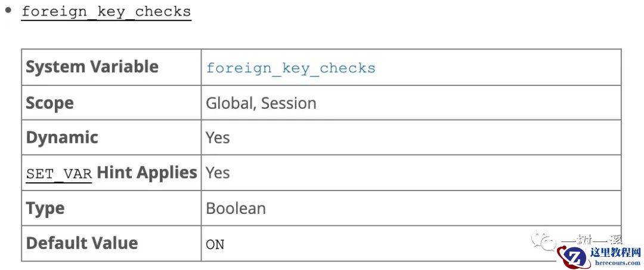This screenshot has height=270, width=644.
Task: Click the WeChat speech bubble watermark icon
Action: (x=544, y=241)
